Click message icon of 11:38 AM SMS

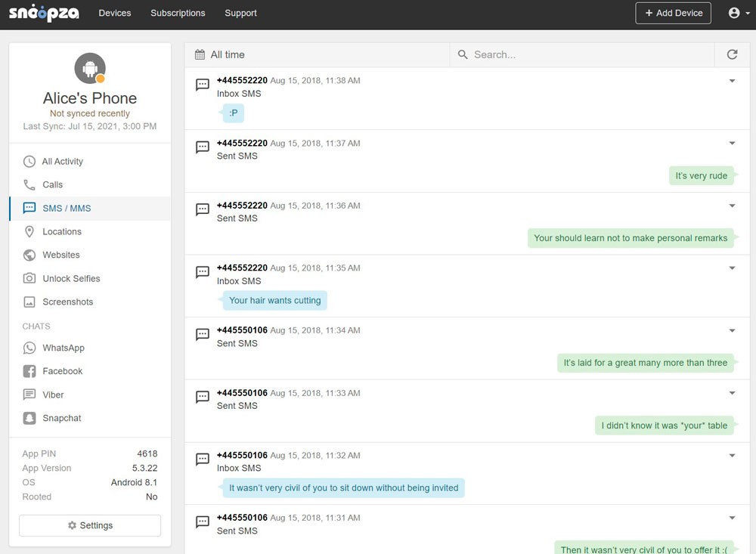[x=203, y=85]
